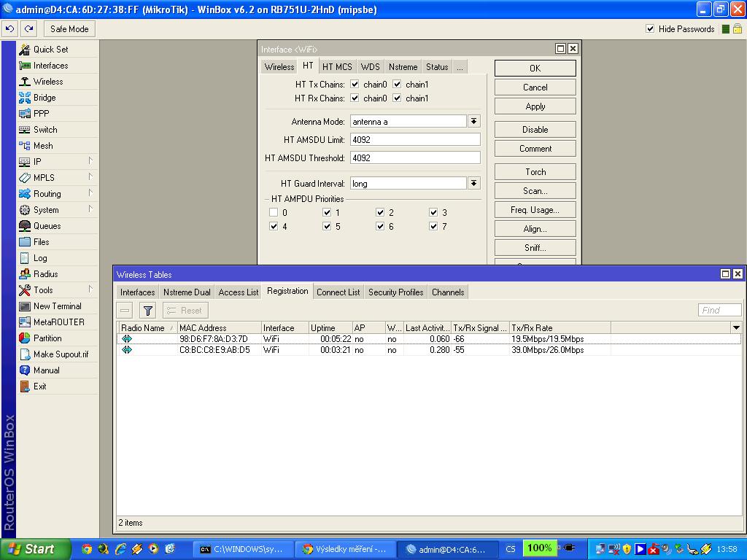Viewport: 747px width, 560px height.
Task: Toggle HT Rx Chains chain0 checkbox
Action: pos(355,98)
